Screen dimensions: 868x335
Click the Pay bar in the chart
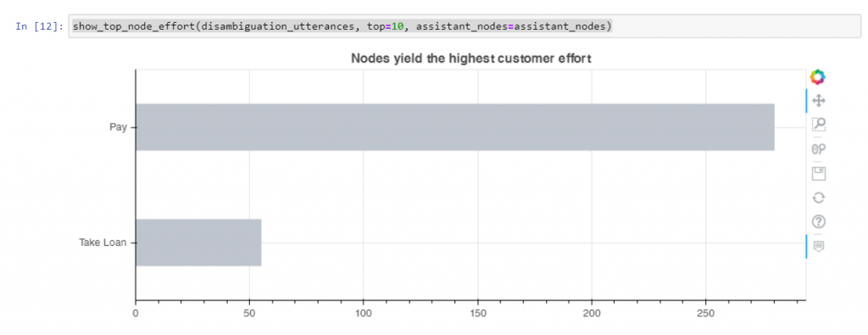[x=454, y=127]
